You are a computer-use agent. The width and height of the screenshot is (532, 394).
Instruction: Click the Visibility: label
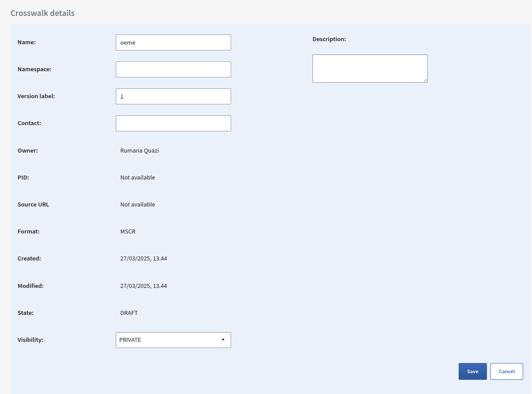(x=30, y=340)
